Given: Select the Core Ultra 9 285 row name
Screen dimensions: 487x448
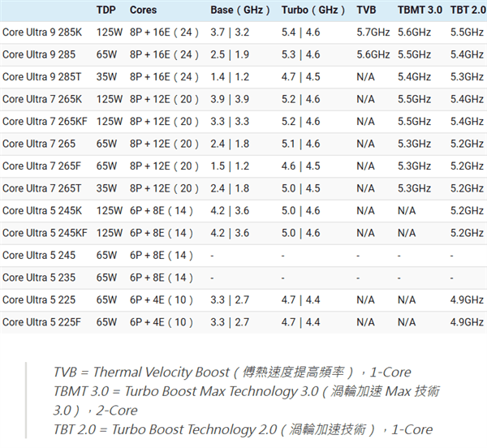Looking at the screenshot, I should click(39, 54).
